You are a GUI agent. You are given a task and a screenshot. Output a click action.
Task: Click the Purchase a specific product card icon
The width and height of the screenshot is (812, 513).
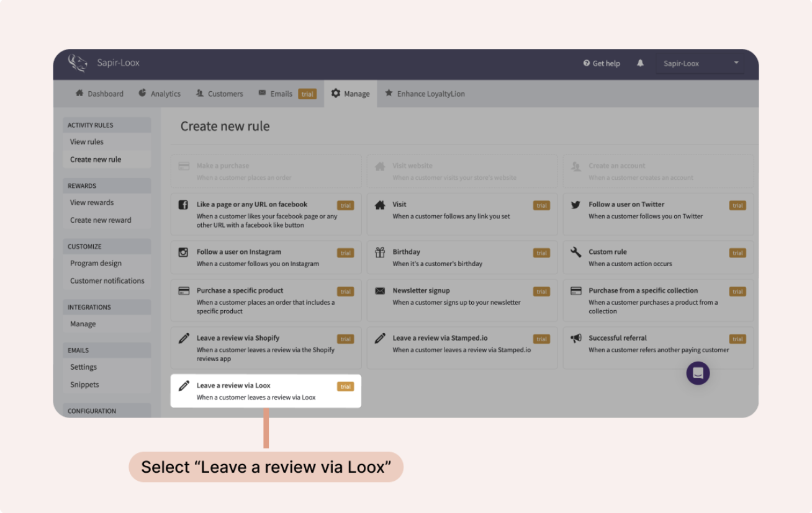tap(184, 291)
